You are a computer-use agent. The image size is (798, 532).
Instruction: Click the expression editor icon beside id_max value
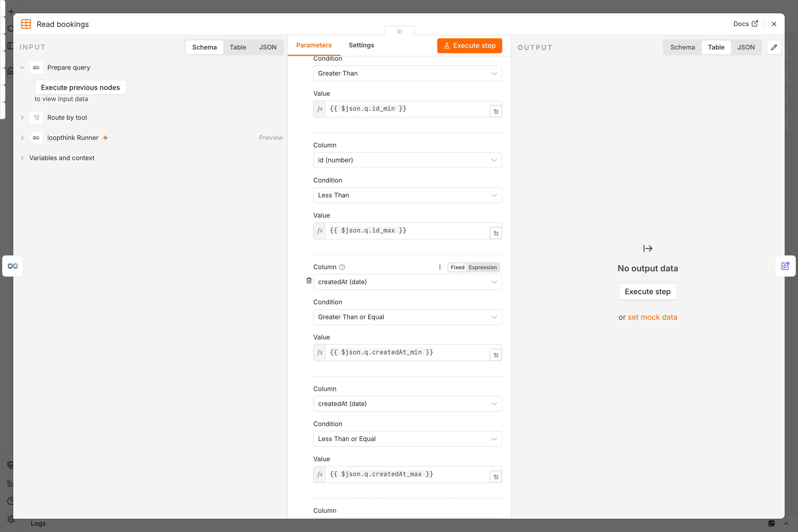[496, 233]
